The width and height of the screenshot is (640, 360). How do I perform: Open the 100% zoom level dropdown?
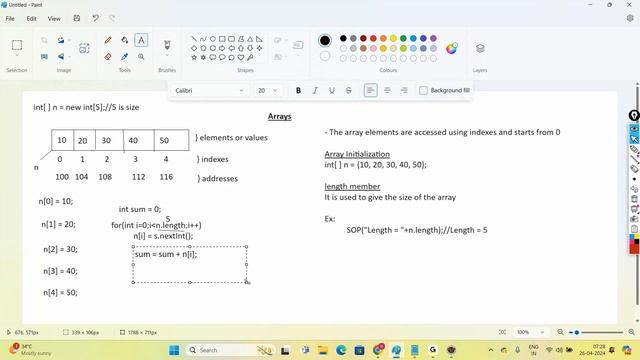[x=531, y=332]
